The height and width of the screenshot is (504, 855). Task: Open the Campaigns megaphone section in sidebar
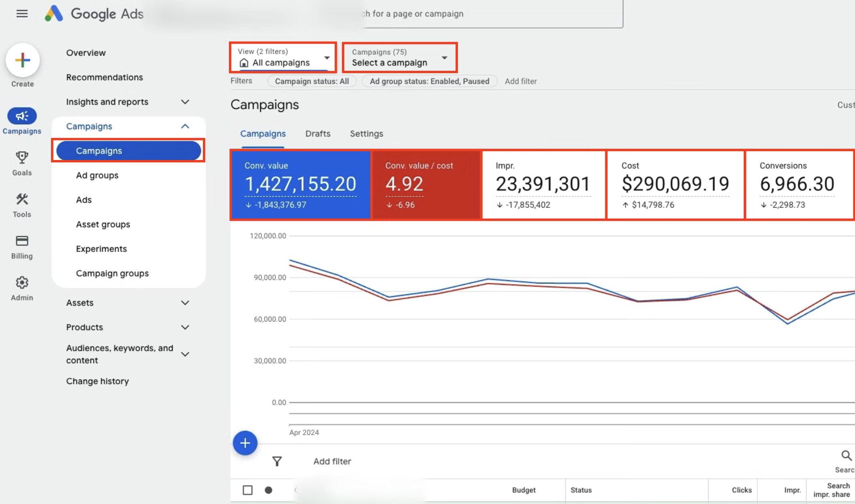[x=22, y=116]
